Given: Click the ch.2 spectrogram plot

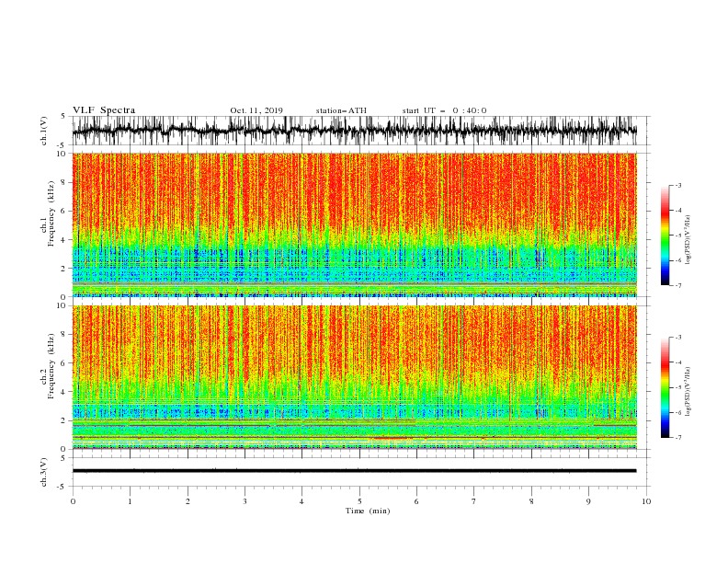Looking at the screenshot, I should (x=354, y=377).
